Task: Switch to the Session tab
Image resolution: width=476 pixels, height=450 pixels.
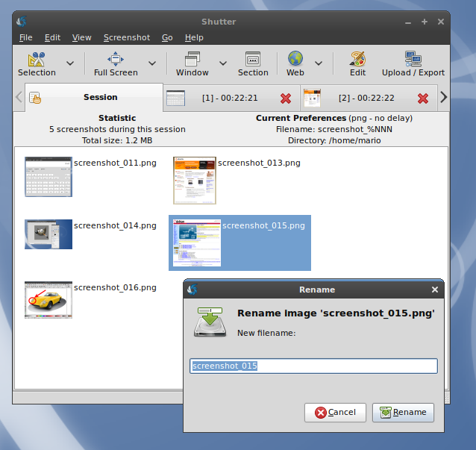Action: pyautogui.click(x=94, y=97)
